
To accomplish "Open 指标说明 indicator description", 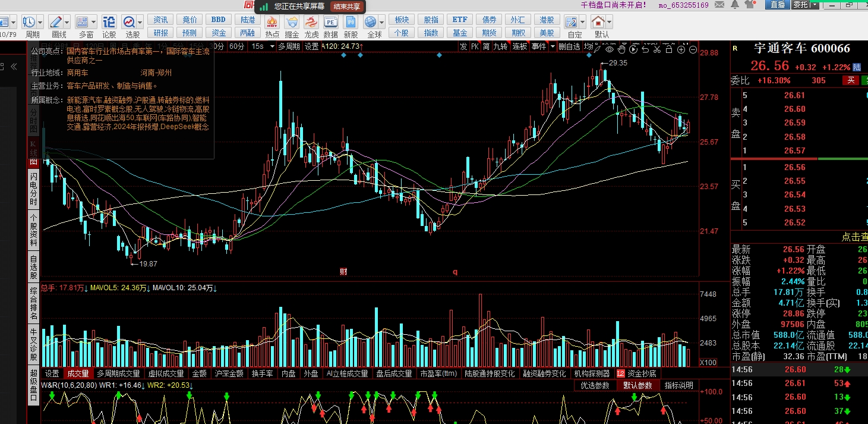I will 678,385.
